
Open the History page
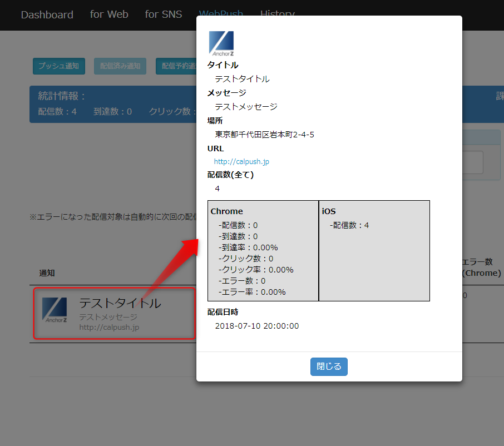tap(278, 13)
